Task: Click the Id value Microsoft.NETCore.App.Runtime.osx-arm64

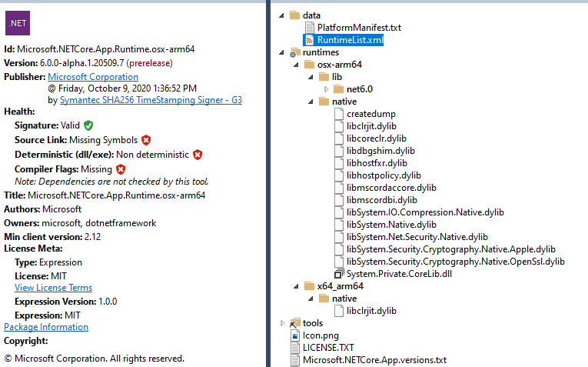Action: coord(106,49)
